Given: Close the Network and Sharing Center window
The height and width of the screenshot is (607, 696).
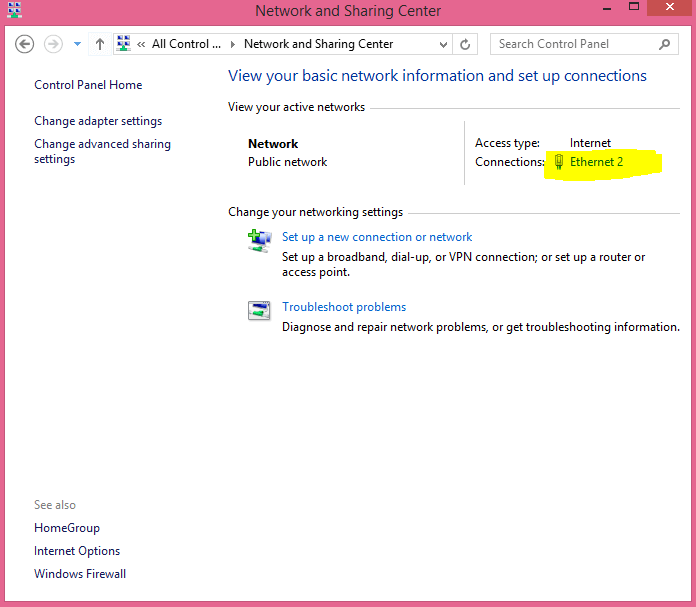Looking at the screenshot, I should click(x=669, y=8).
